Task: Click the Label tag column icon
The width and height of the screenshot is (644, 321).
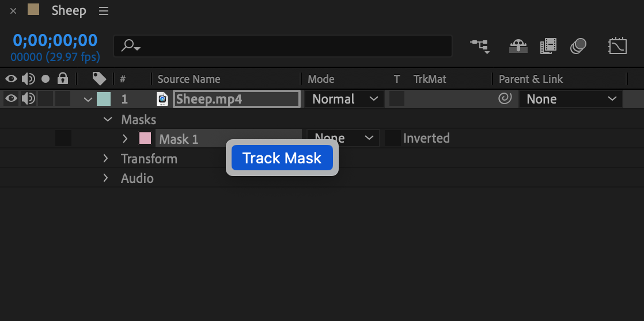Action: pos(99,79)
